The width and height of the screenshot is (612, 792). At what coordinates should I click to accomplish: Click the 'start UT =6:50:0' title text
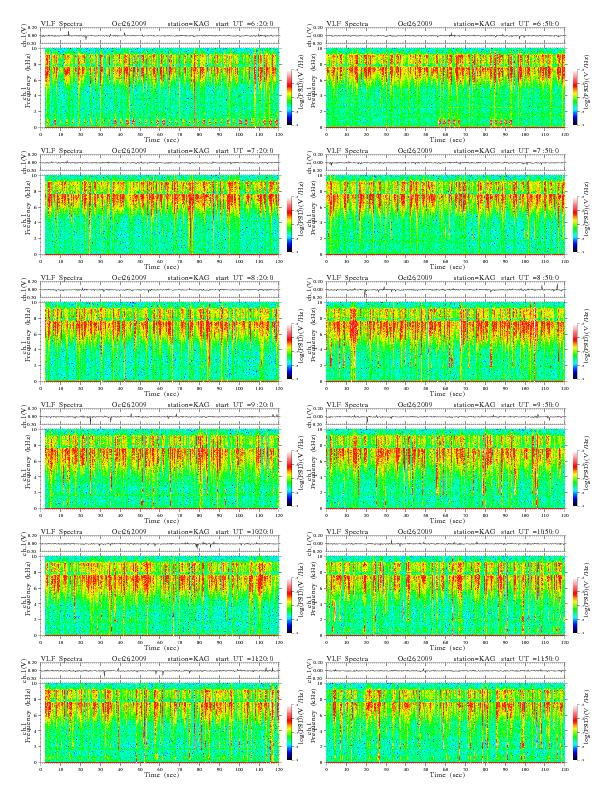(530, 24)
